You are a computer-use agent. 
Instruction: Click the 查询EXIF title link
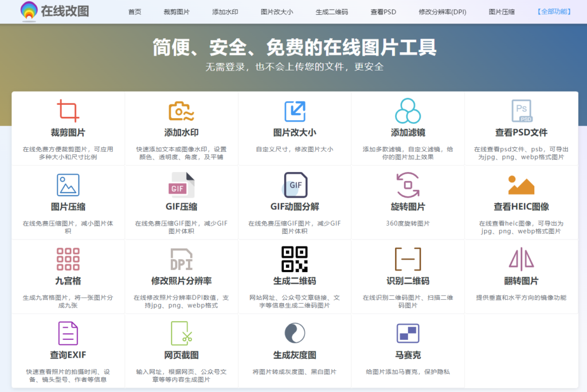68,355
